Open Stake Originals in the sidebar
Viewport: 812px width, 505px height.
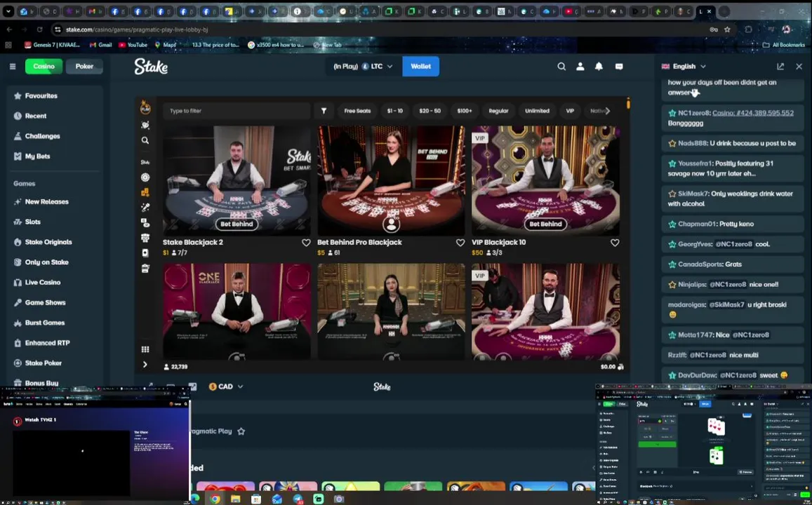[55, 242]
